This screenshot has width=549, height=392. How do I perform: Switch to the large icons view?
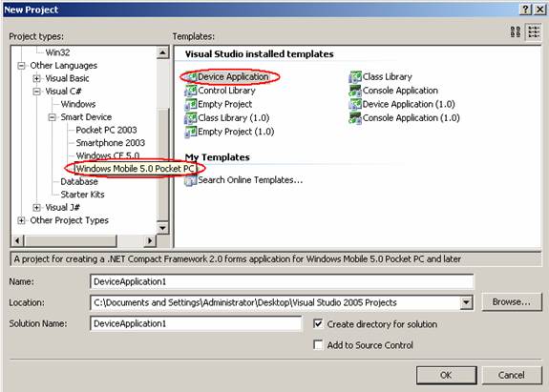pos(516,32)
